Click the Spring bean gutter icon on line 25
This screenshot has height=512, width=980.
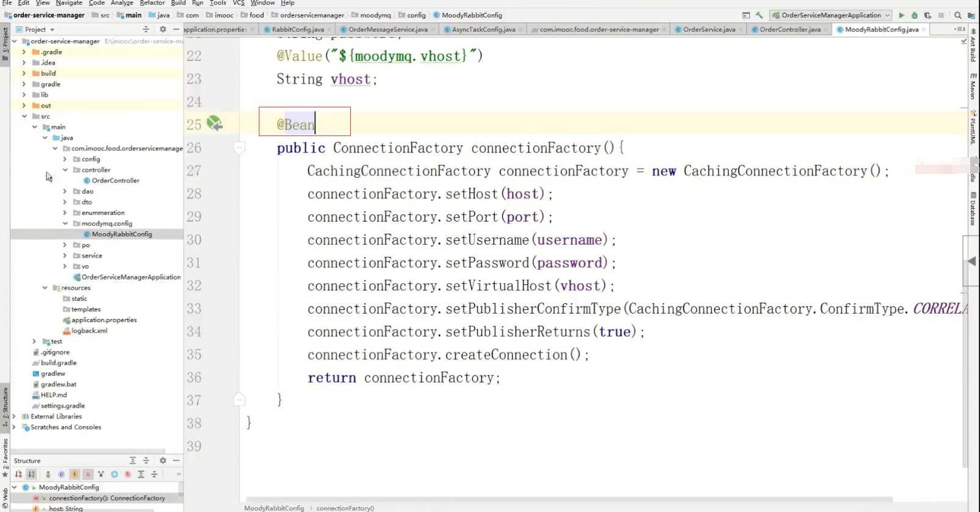(214, 123)
